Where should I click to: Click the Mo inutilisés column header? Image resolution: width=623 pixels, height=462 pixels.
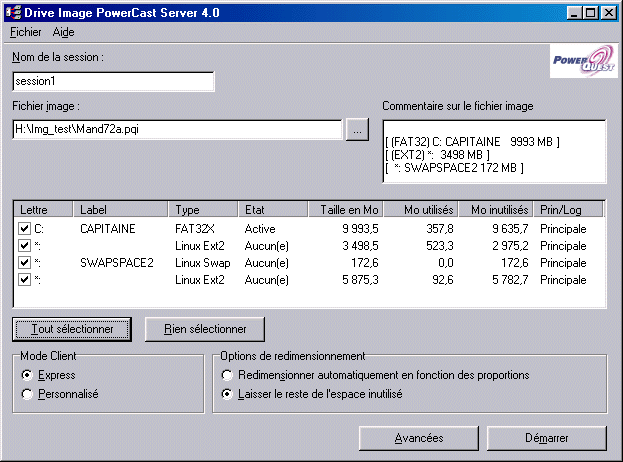click(x=496, y=209)
